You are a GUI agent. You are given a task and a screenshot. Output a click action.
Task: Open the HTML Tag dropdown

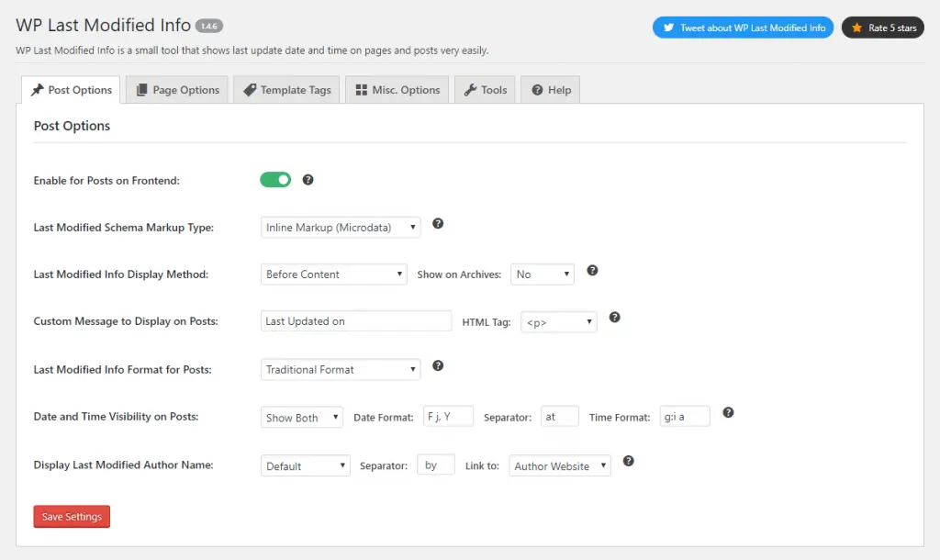point(559,322)
